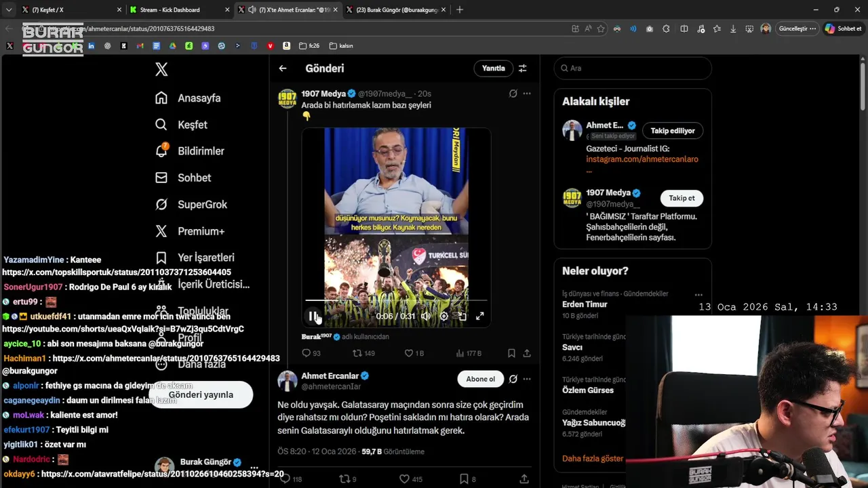The width and height of the screenshot is (868, 488).
Task: Click the Takip ediliyor button
Action: point(673,130)
